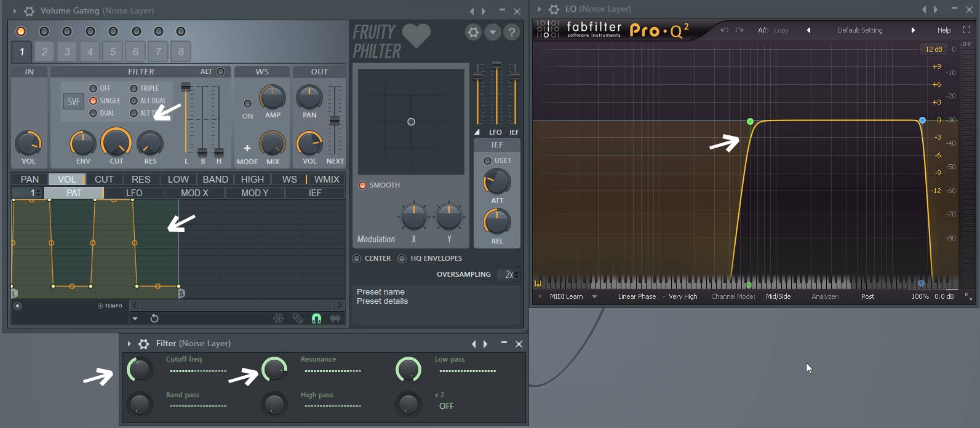Viewport: 980px width, 428px height.
Task: Change the 12 dB display range
Action: pos(933,49)
